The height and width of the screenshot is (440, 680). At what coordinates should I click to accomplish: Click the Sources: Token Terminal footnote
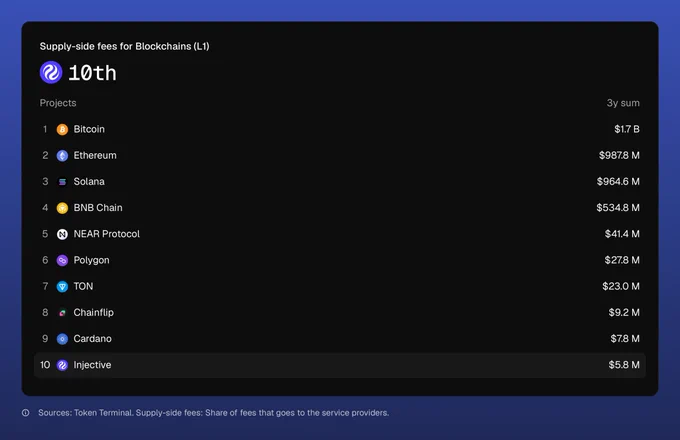click(x=213, y=413)
